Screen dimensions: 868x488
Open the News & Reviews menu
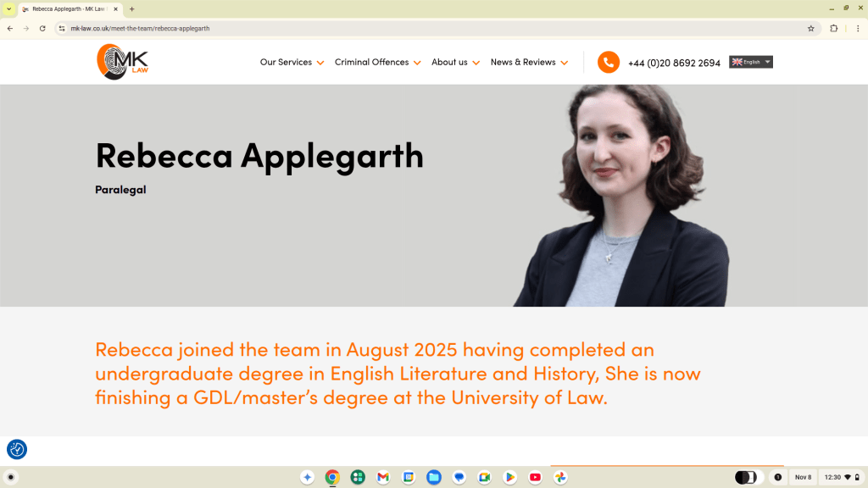tap(529, 63)
